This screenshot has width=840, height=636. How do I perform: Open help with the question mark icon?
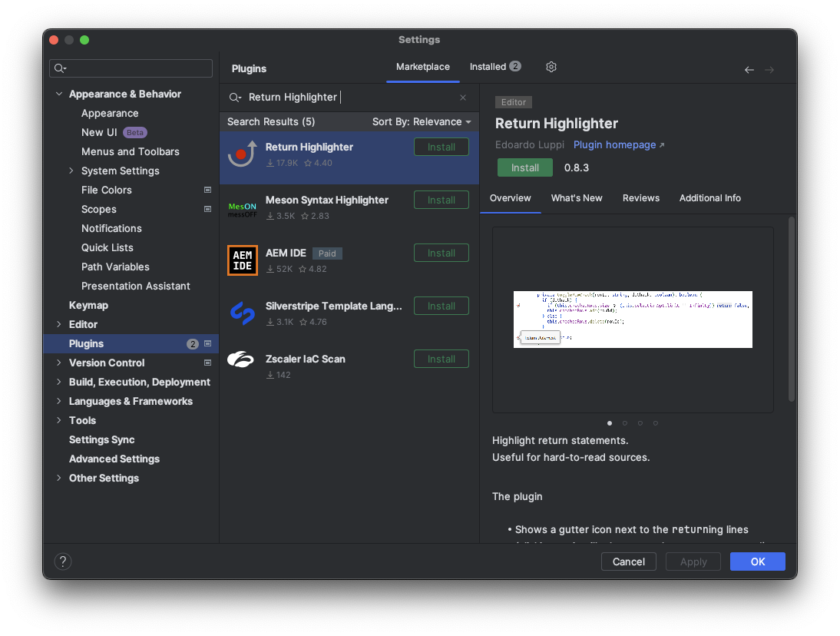[x=63, y=561]
